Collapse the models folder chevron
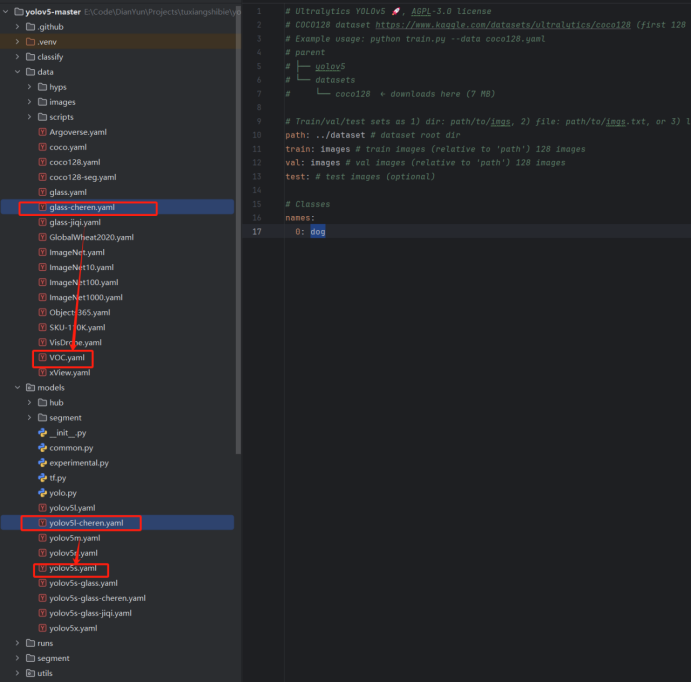This screenshot has width=692, height=682. coord(17,387)
